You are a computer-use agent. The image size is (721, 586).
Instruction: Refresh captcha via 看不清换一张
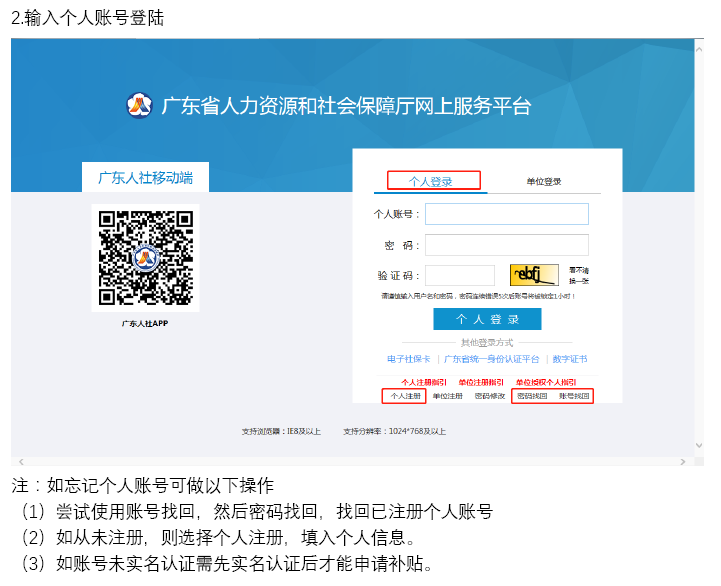point(579,276)
